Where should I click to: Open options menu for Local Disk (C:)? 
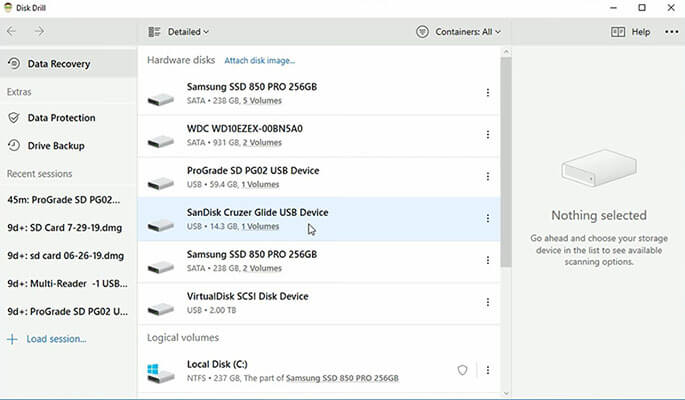tap(488, 370)
